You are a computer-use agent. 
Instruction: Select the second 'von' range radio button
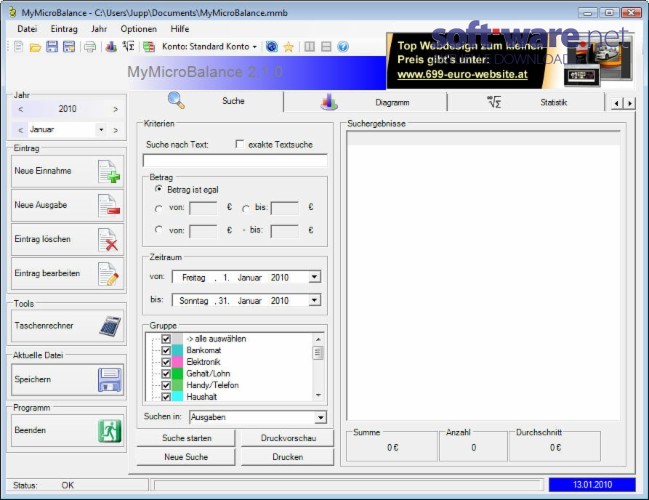coord(158,229)
